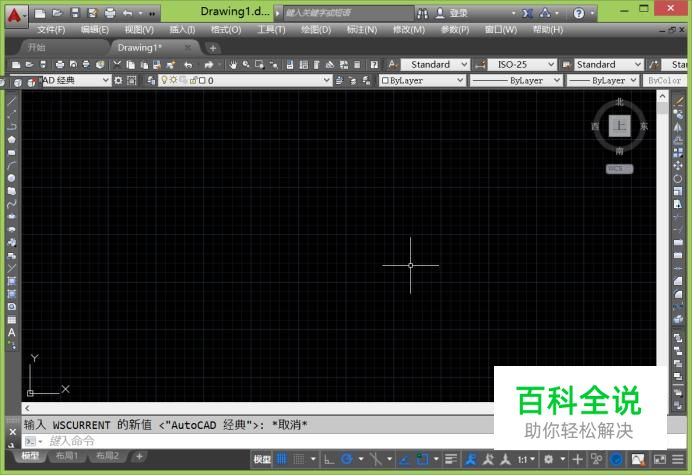The height and width of the screenshot is (475, 692).
Task: Click the WCS button under ViewCube
Action: (619, 169)
